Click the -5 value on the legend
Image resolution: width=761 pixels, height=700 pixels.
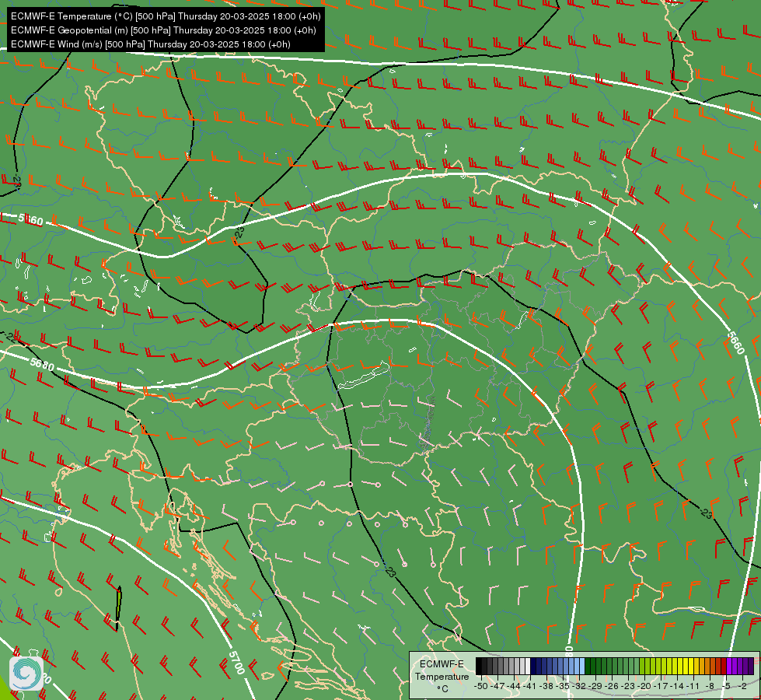click(x=726, y=686)
